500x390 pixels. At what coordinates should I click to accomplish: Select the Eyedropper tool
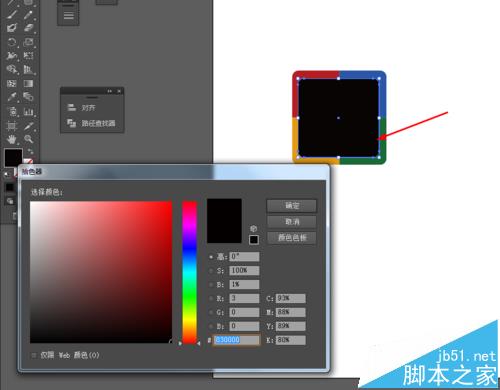point(12,97)
